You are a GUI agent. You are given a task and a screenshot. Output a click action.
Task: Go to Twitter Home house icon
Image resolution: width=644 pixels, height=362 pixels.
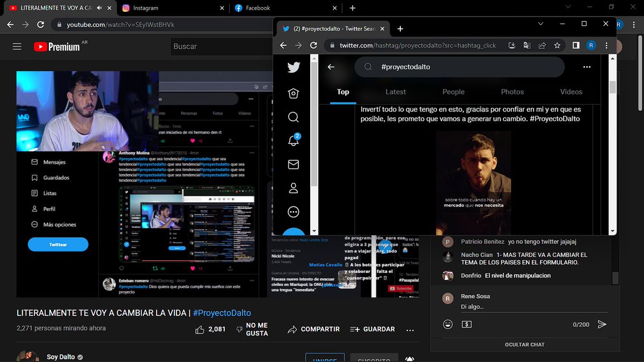(x=294, y=93)
